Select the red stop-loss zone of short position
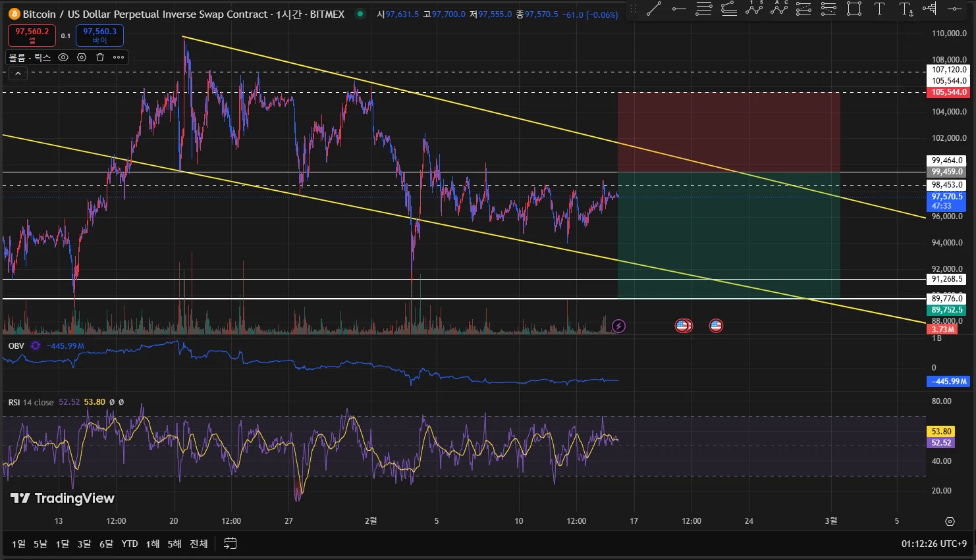Viewport: 976px width, 560px height. pyautogui.click(x=729, y=132)
